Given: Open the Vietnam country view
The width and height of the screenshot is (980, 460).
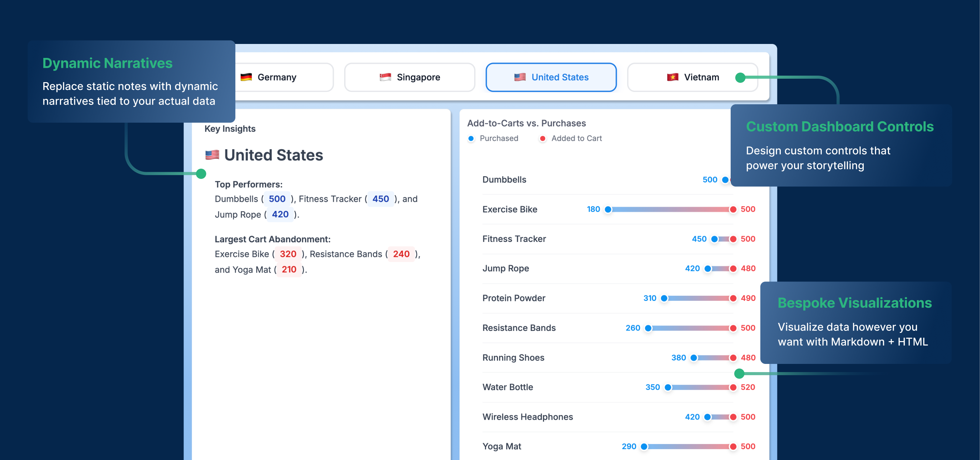Looking at the screenshot, I should [x=692, y=77].
